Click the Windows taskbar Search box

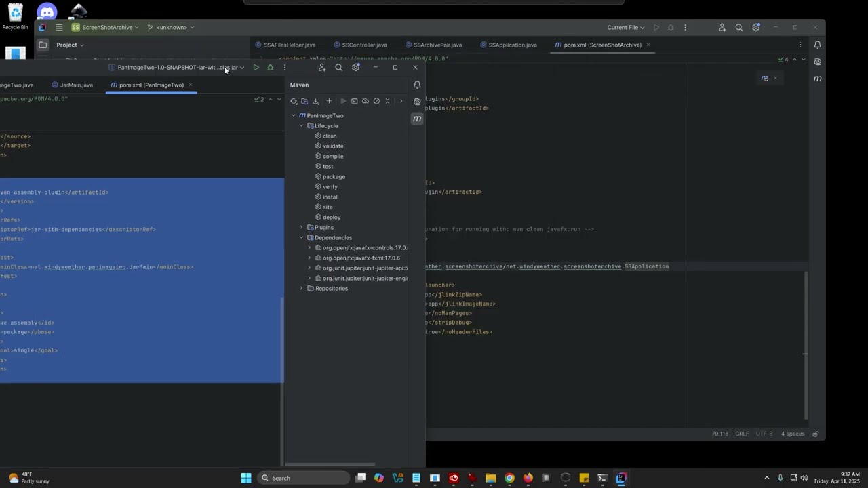point(303,478)
